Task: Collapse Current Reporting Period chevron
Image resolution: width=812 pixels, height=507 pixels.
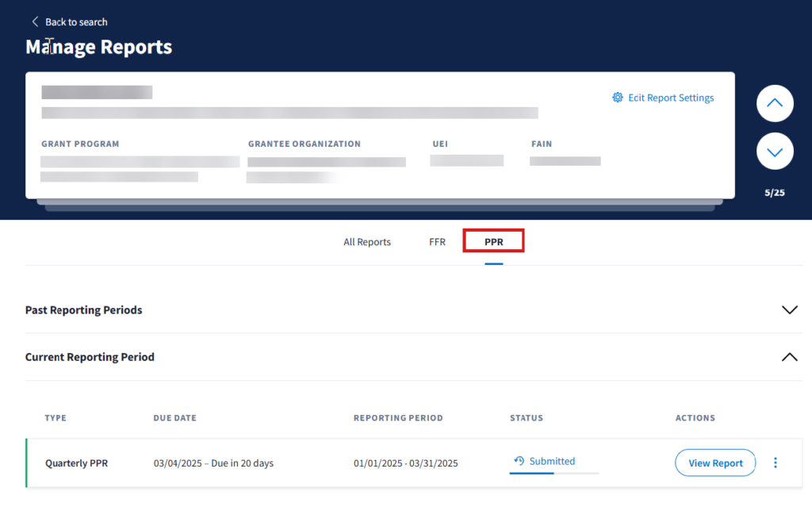Action: coord(789,357)
